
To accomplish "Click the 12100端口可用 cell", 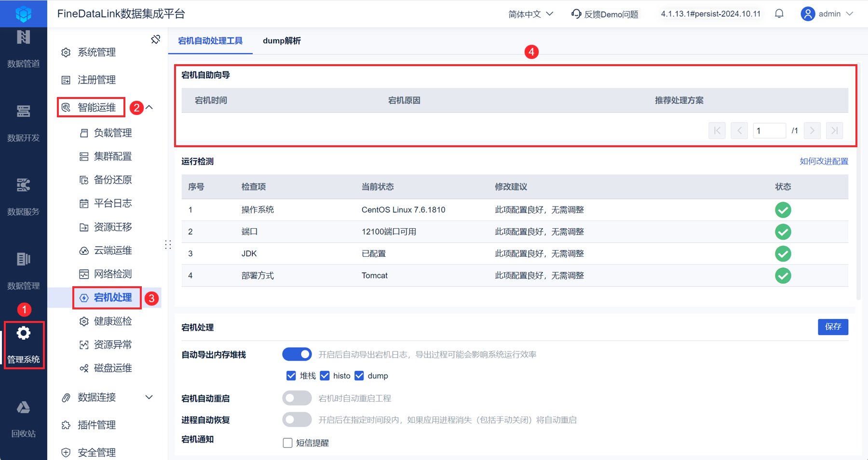I will [389, 232].
